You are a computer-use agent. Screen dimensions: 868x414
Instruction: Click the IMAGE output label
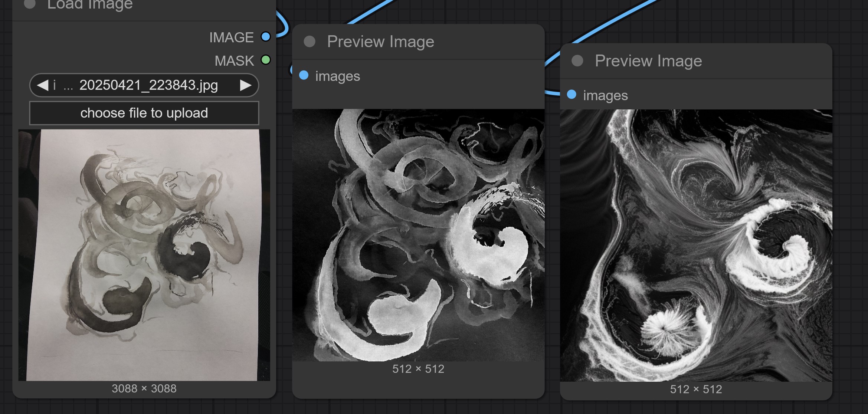[x=231, y=37]
